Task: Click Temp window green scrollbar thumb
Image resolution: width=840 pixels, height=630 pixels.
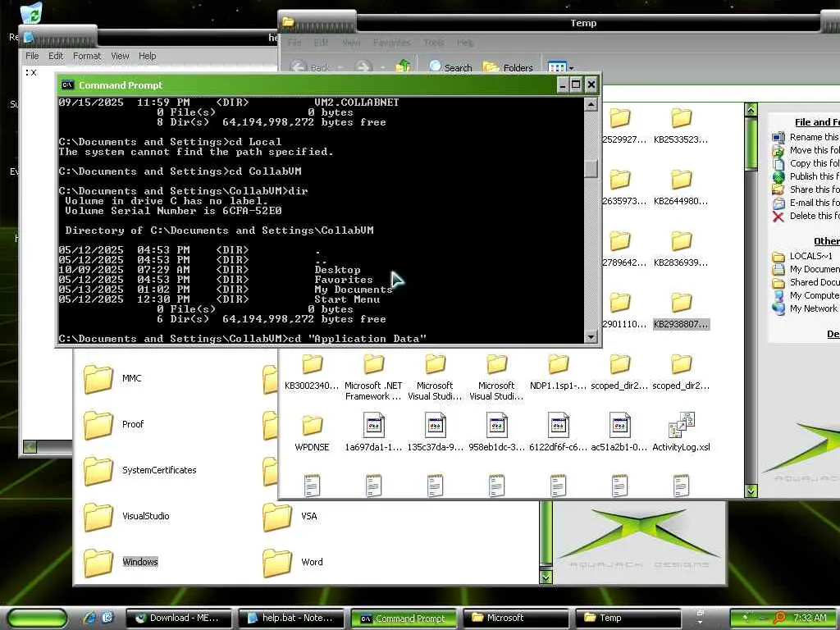Action: [x=751, y=143]
